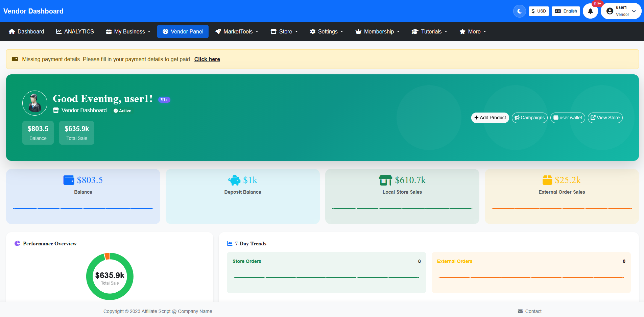Follow the 'Click here' payment details link
This screenshot has height=317, width=644.
coord(207,59)
